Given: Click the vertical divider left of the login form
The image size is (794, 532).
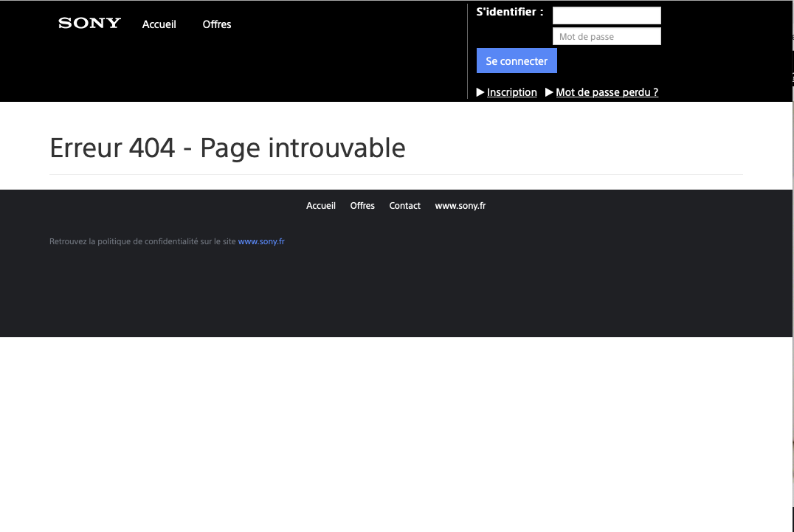Looking at the screenshot, I should 468,52.
